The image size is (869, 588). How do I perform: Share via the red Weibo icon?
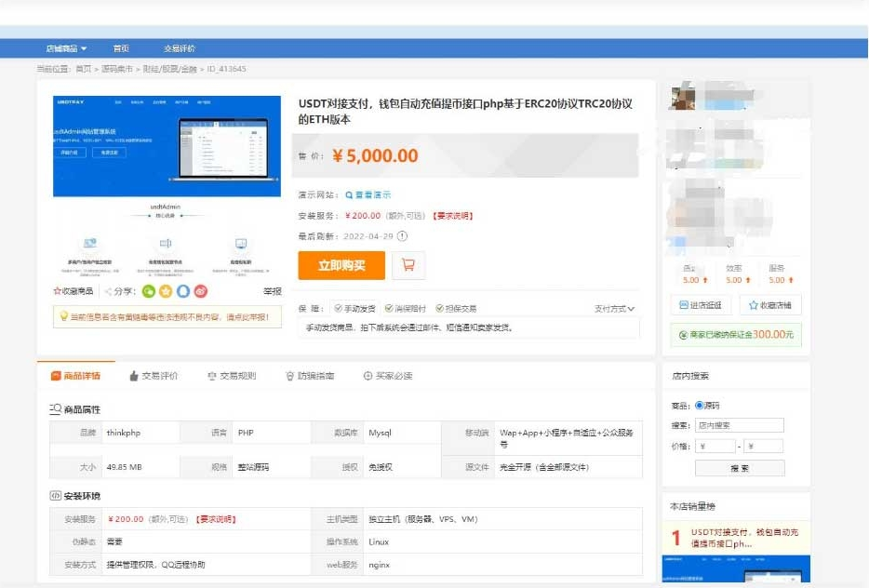click(200, 291)
